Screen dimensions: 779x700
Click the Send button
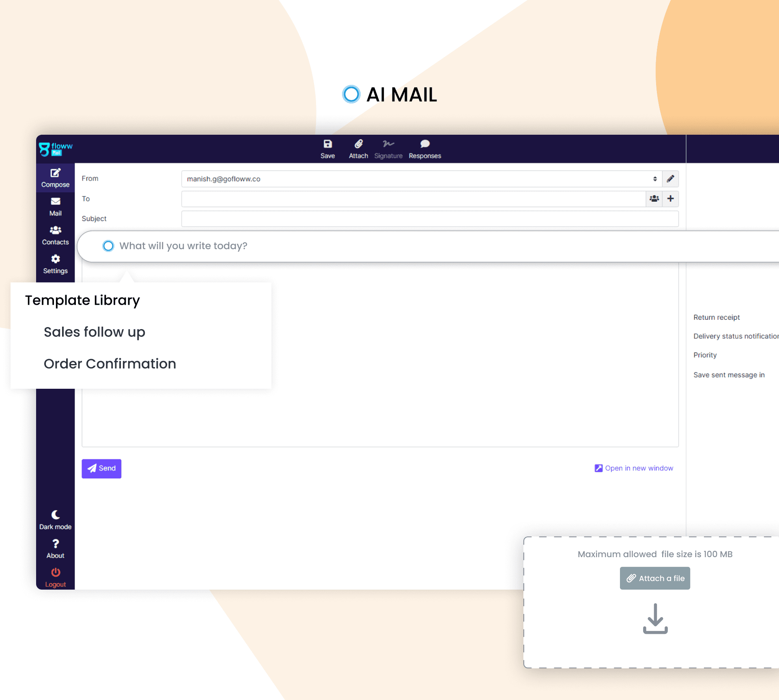click(101, 467)
